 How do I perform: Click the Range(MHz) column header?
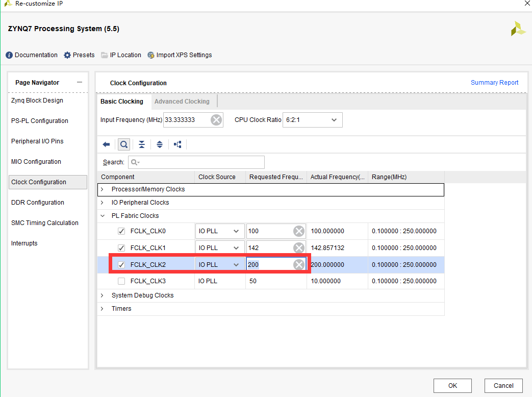tap(406, 177)
